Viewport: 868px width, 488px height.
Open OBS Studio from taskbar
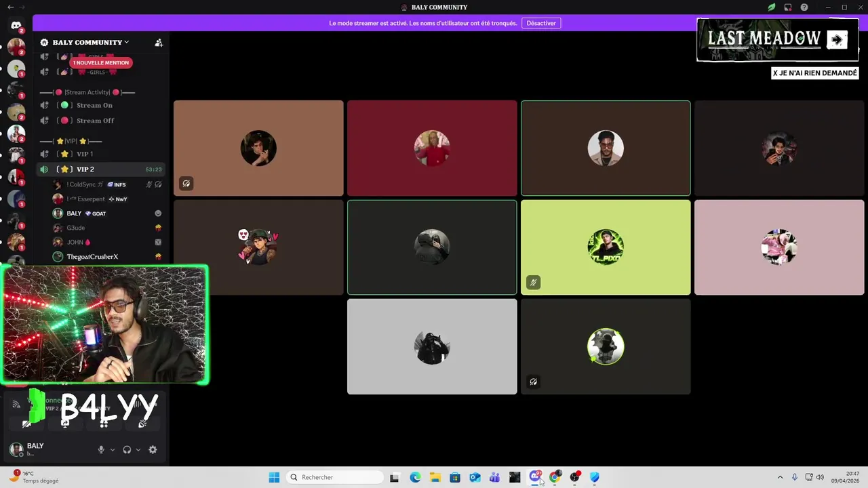pyautogui.click(x=575, y=477)
